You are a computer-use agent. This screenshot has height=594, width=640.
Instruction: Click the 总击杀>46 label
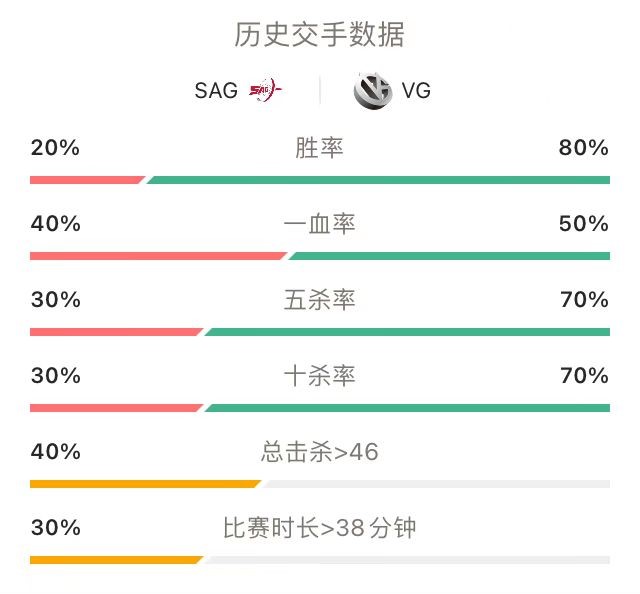tap(320, 452)
